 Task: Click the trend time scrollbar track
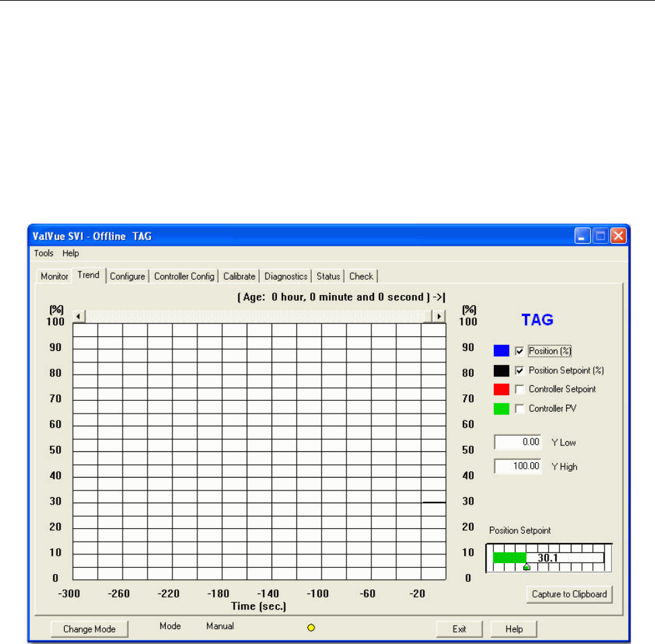pyautogui.click(x=255, y=316)
